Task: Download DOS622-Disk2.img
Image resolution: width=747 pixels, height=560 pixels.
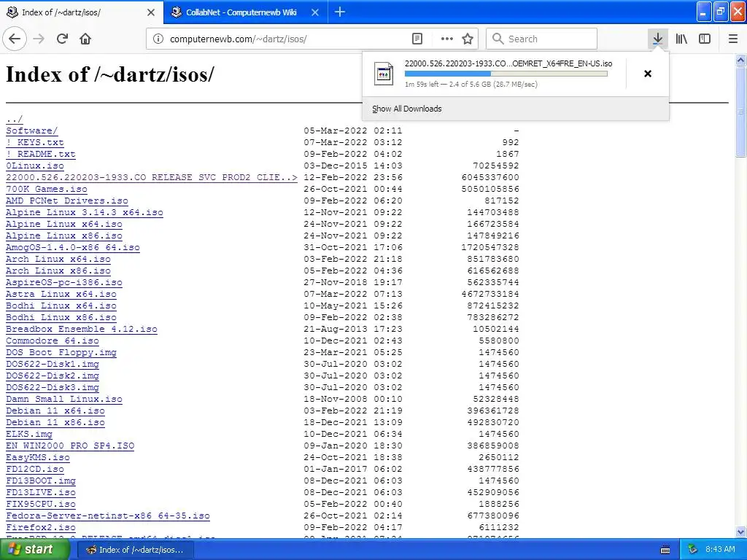Action: pyautogui.click(x=53, y=376)
